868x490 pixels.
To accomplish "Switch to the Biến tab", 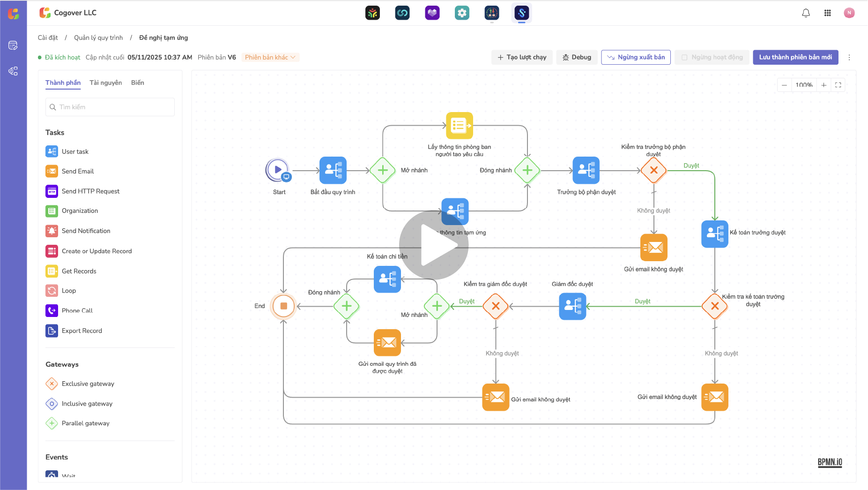I will [x=137, y=83].
